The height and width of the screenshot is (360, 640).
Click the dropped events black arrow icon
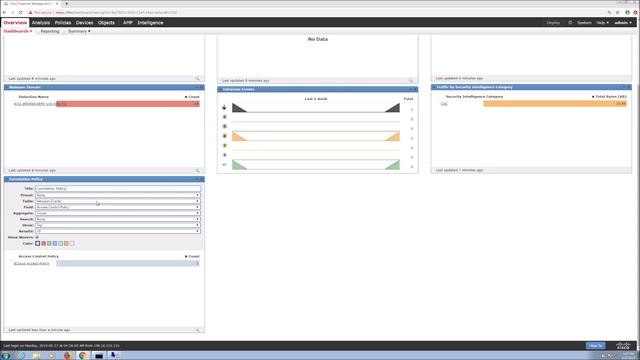coord(224,107)
